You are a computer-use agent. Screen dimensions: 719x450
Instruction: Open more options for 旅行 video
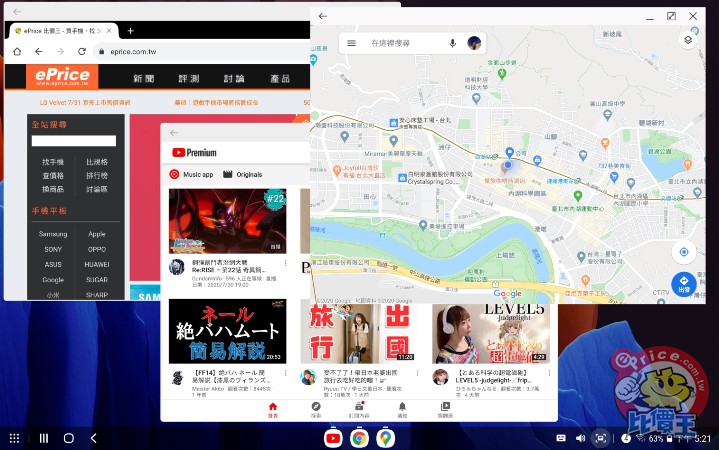(417, 373)
